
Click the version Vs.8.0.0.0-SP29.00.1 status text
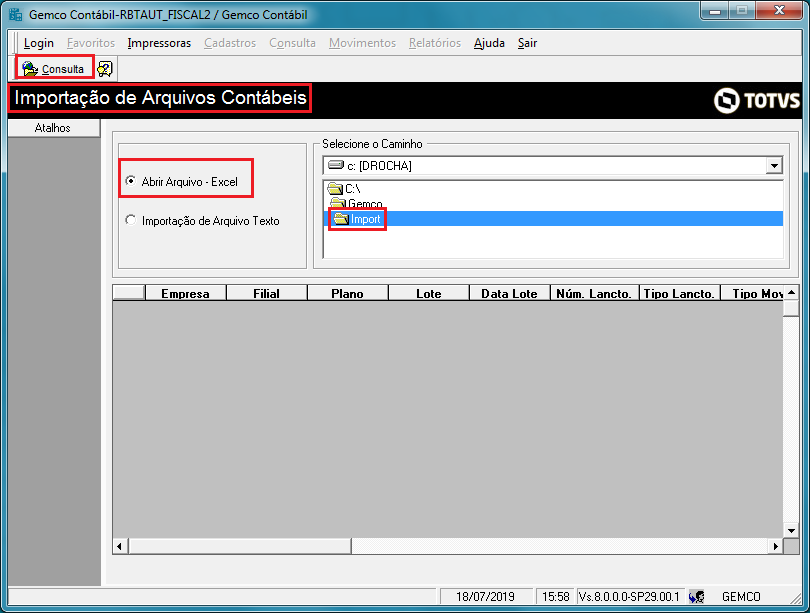(629, 596)
